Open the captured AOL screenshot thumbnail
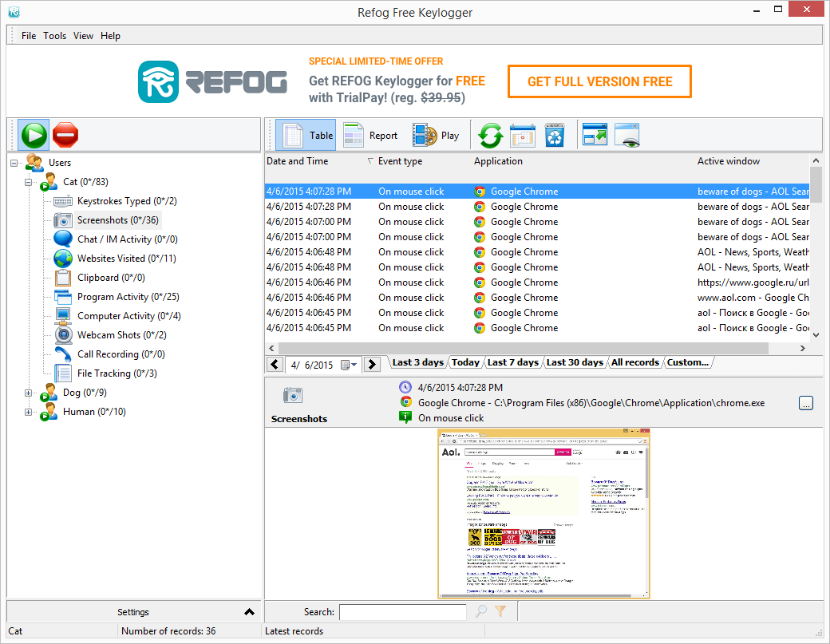This screenshot has height=644, width=830. coord(543,514)
